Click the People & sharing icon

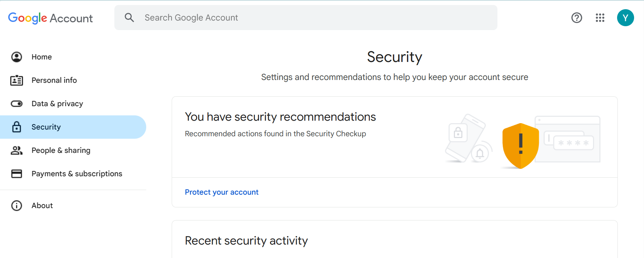pos(17,150)
